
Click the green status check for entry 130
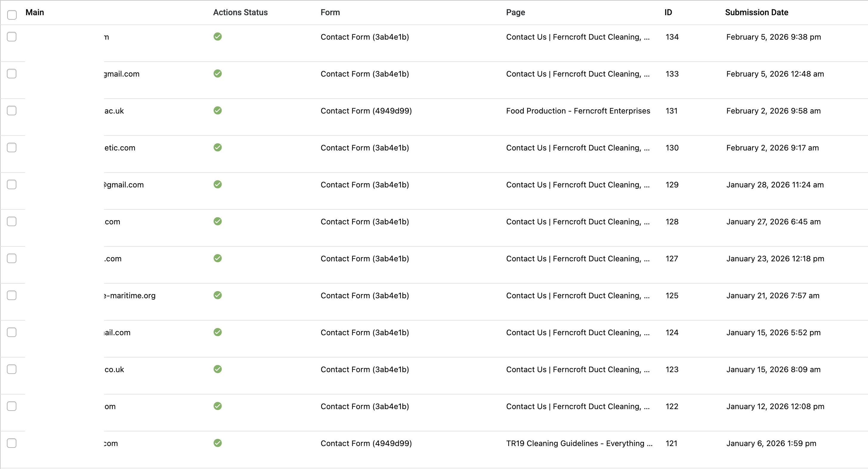[x=217, y=147]
